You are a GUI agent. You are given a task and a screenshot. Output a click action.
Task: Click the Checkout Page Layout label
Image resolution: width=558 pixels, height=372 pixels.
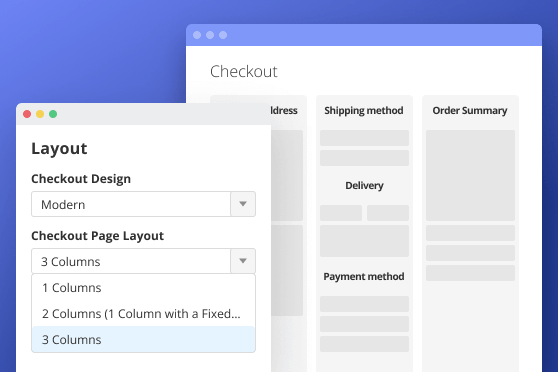pyautogui.click(x=98, y=236)
